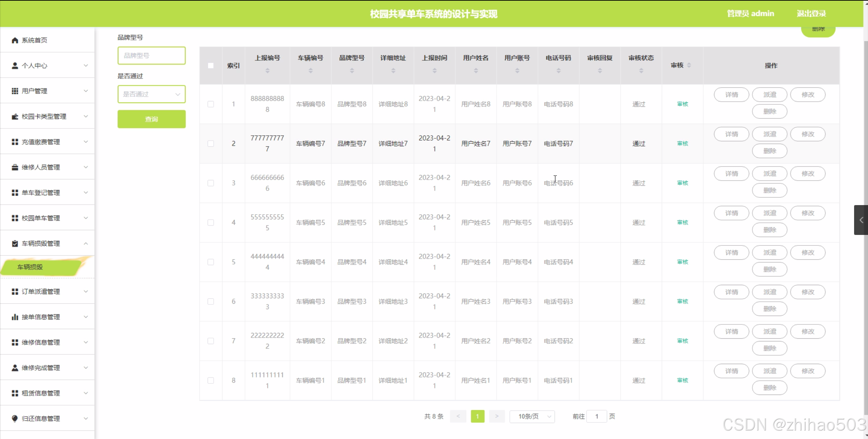
Task: Click the person icon for 个人中心
Action: click(15, 65)
